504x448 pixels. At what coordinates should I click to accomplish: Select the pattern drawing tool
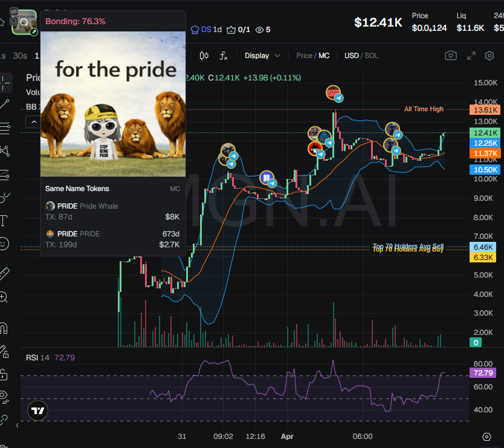(x=4, y=151)
